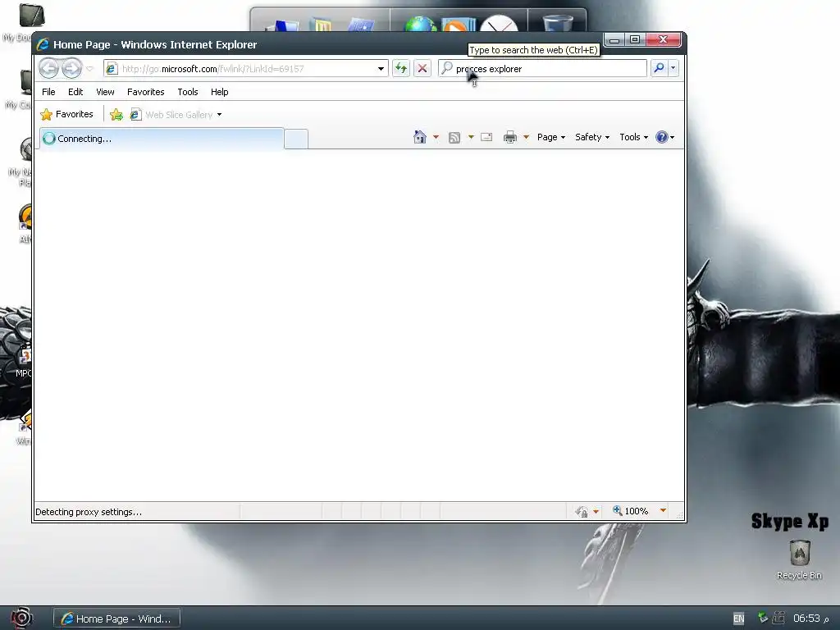Viewport: 840px width, 630px height.
Task: Open a new tab button
Action: pyautogui.click(x=295, y=139)
